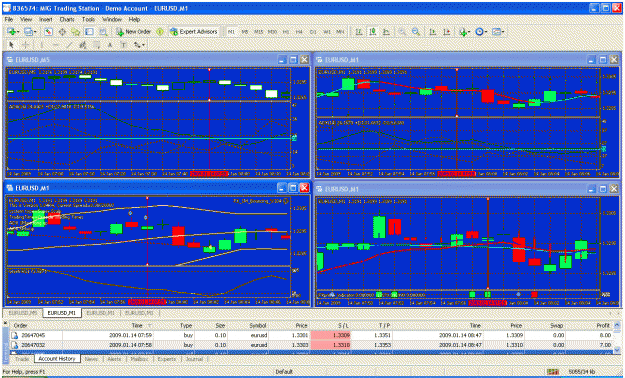The width and height of the screenshot is (625, 378).
Task: Click the New Chart icon
Action: 13,32
